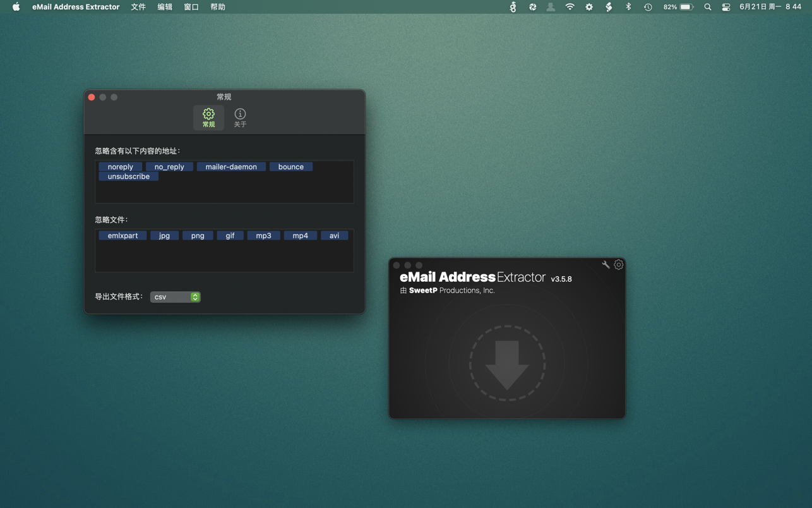Select the mailer-daemon tag
Viewport: 812px width, 508px height.
[x=231, y=167]
